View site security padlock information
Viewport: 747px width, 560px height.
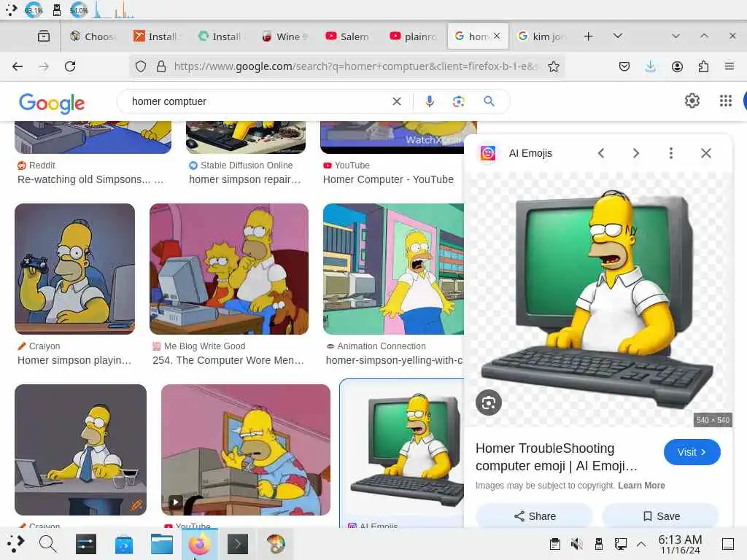point(161,66)
